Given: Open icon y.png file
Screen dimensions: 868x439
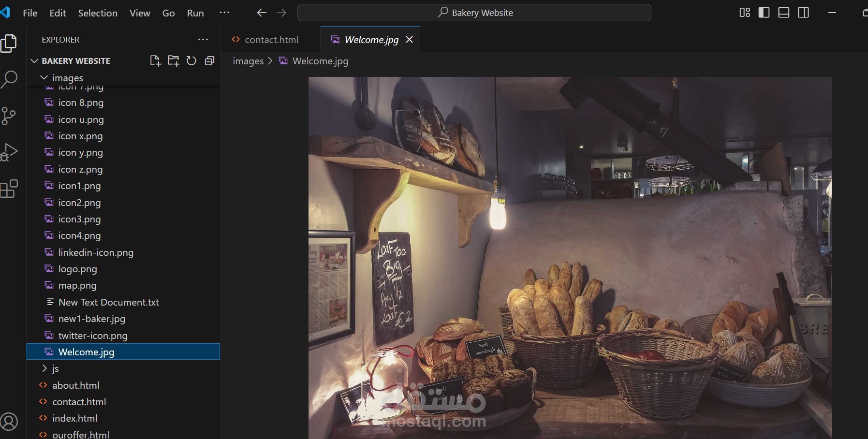Looking at the screenshot, I should [x=123, y=152].
